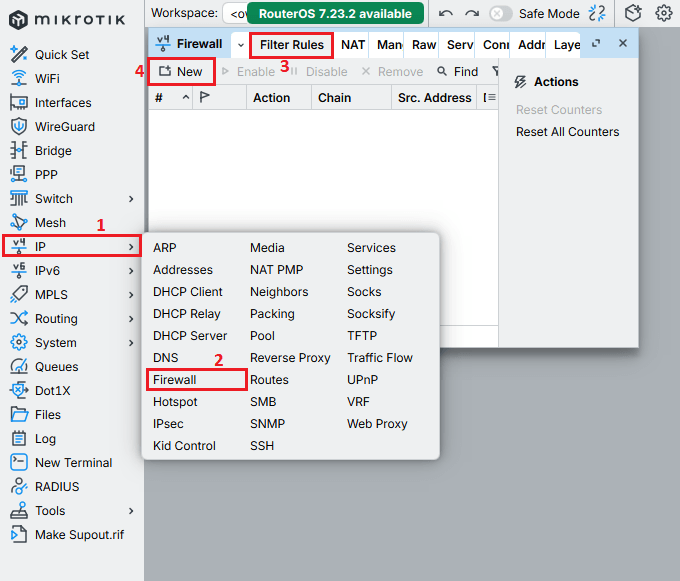This screenshot has height=581, width=680.
Task: Click the redo arrow icon
Action: pos(472,13)
